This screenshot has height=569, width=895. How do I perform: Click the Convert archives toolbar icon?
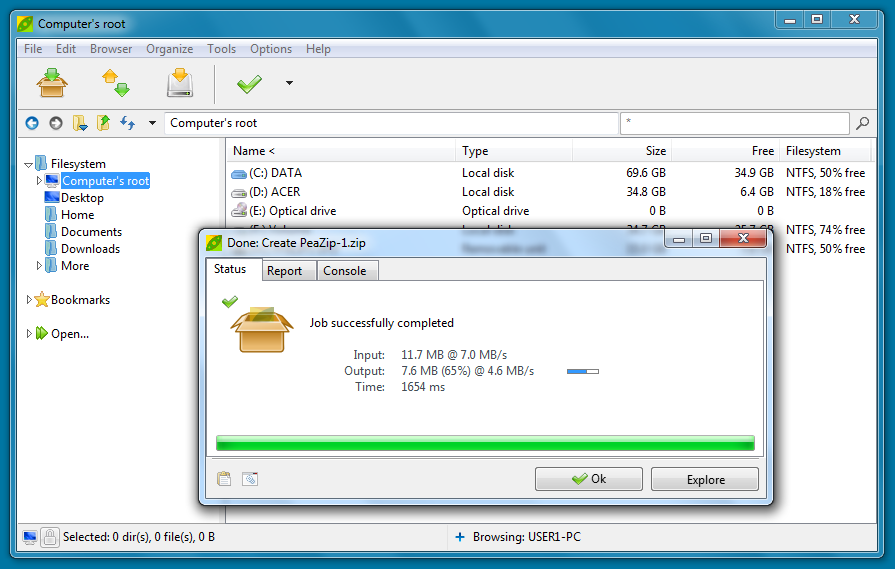pos(116,83)
